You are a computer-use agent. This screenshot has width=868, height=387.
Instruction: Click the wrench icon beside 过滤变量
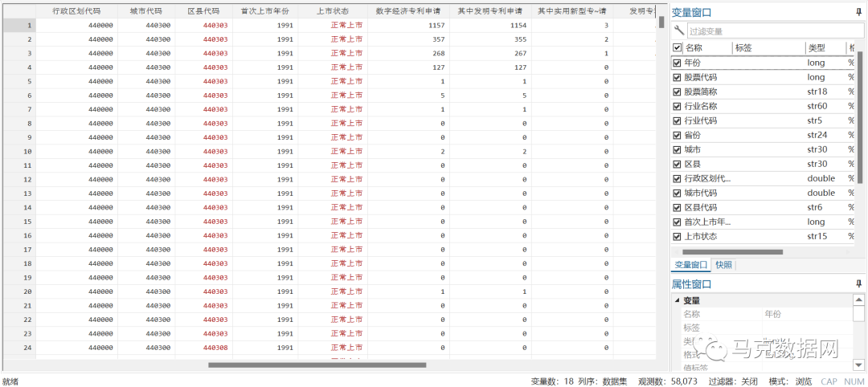pos(678,31)
